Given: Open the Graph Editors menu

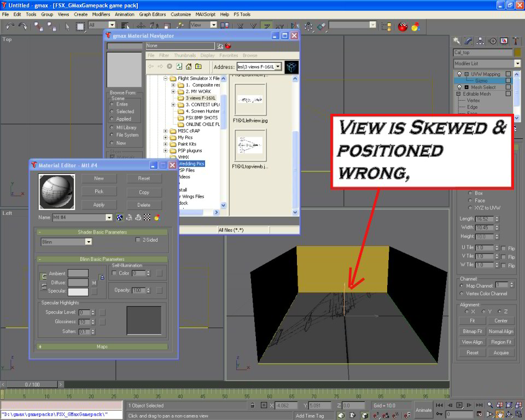Looking at the screenshot, I should [x=153, y=14].
